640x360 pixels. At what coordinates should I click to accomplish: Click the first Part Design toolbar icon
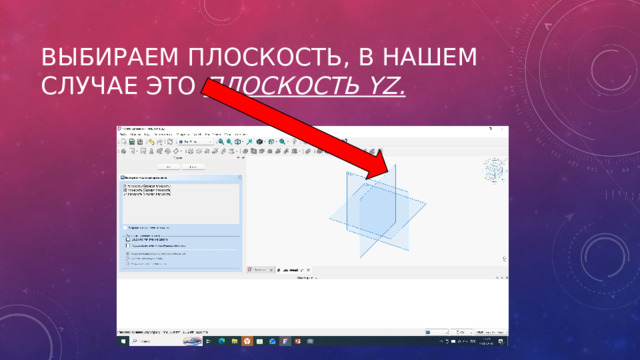tap(124, 151)
